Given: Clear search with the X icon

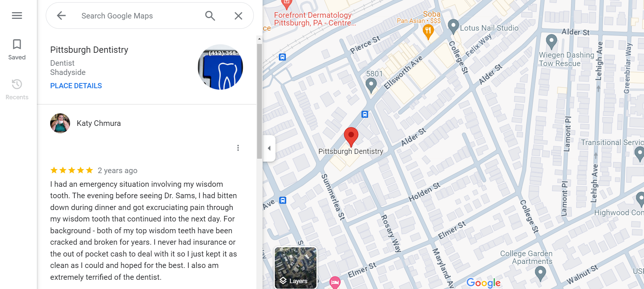Looking at the screenshot, I should (239, 16).
